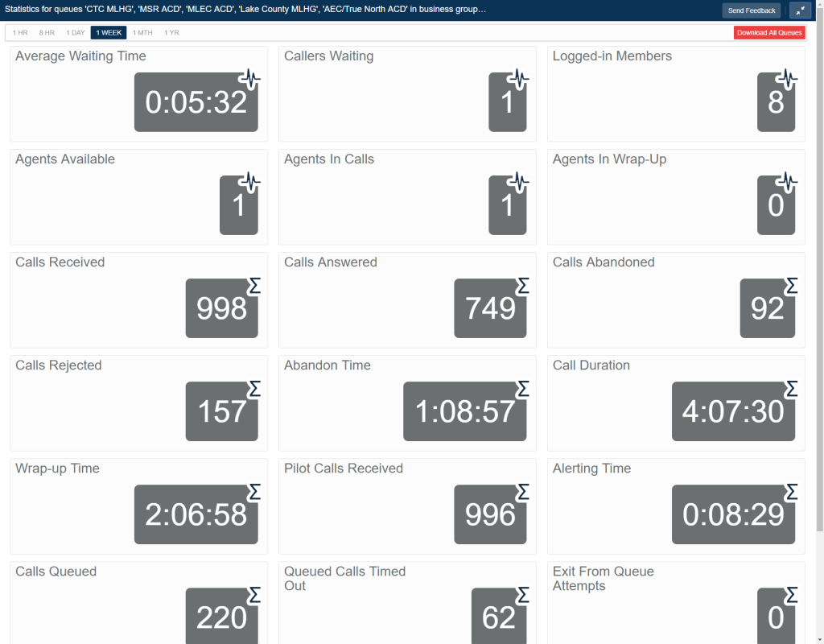Click the sigma icon on Wrap-up Time
The width and height of the screenshot is (824, 644).
point(254,492)
